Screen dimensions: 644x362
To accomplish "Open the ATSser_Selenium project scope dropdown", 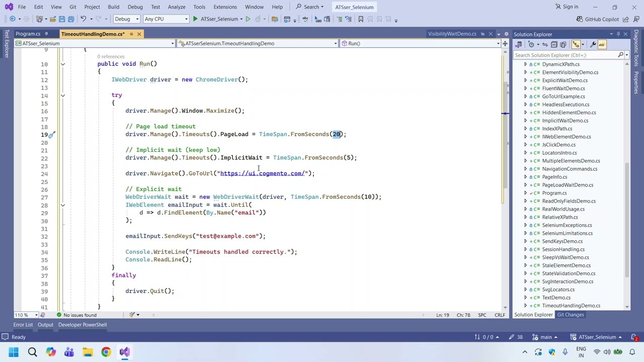I will pyautogui.click(x=95, y=43).
